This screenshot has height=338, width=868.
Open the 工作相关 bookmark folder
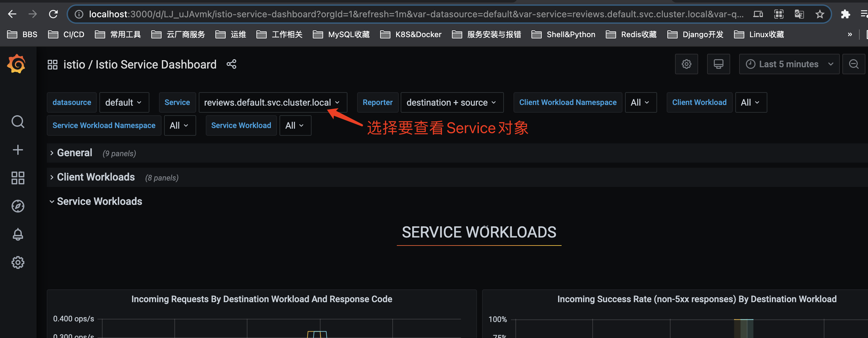279,34
